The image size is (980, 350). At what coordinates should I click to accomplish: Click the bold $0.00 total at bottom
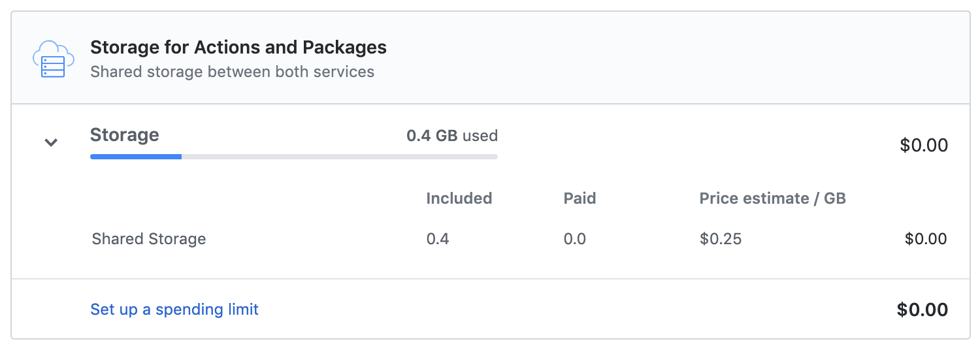pyautogui.click(x=922, y=310)
